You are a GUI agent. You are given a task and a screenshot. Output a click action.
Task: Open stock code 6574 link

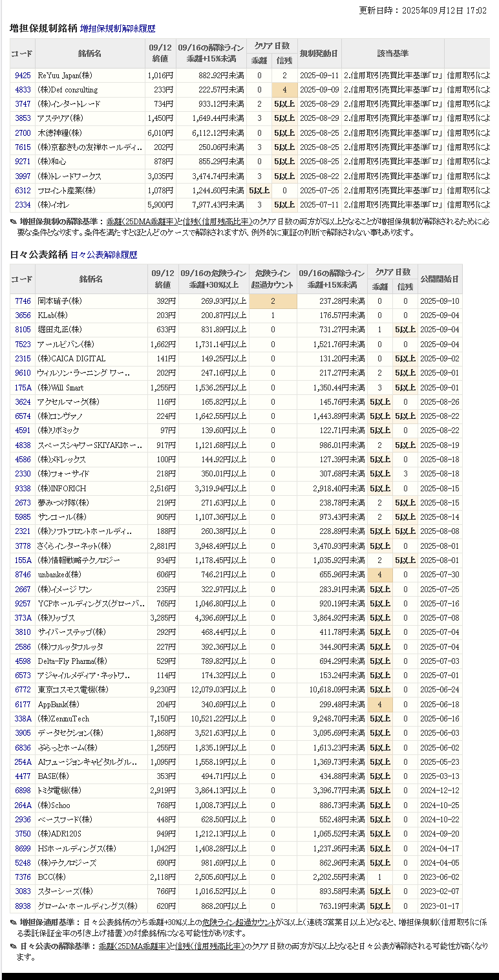pos(23,416)
